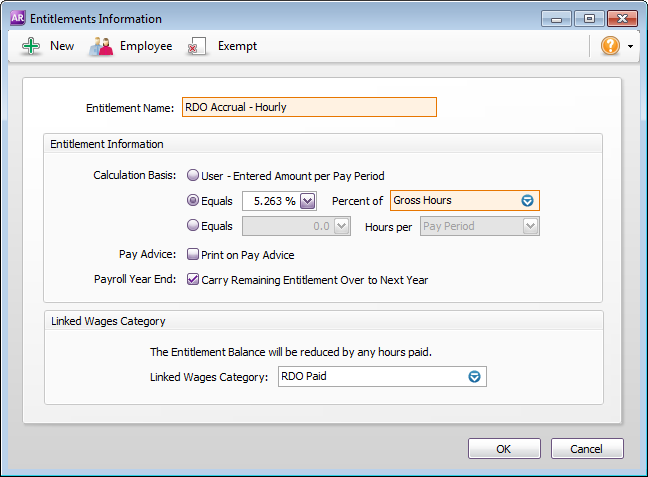This screenshot has width=648, height=477.
Task: Click the 'Entitlements Information' window title
Action: click(x=96, y=19)
